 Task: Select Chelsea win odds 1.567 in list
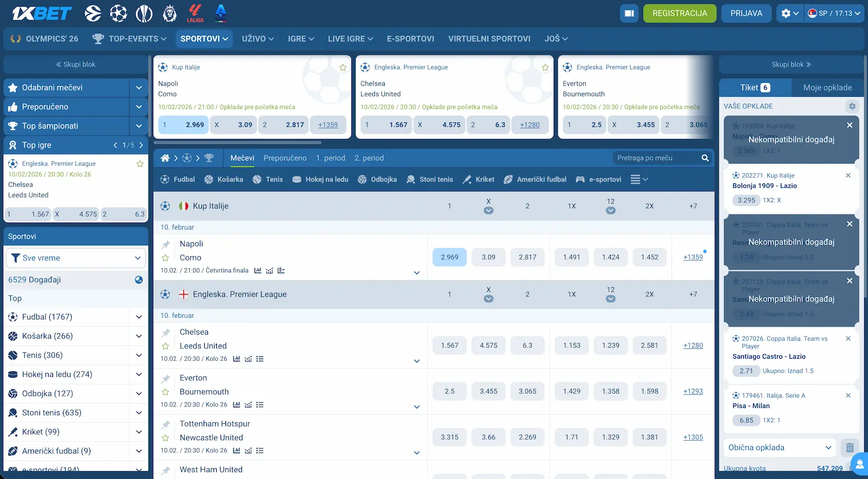tap(449, 346)
